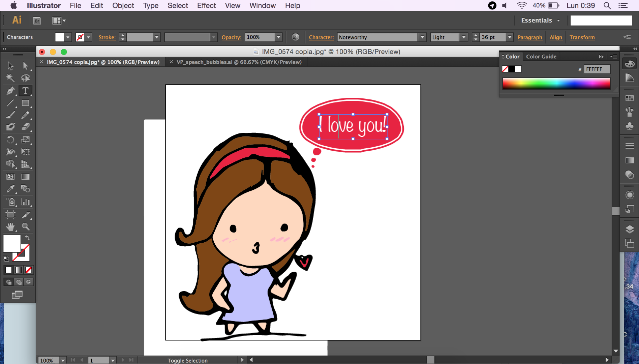
Task: Select the Type tool
Action: [26, 91]
